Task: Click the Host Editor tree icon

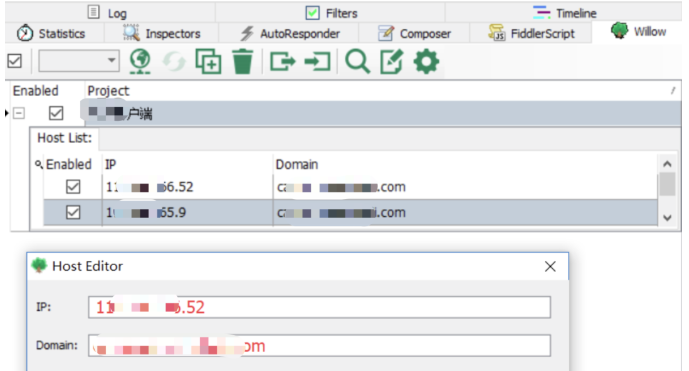Action: (39, 266)
